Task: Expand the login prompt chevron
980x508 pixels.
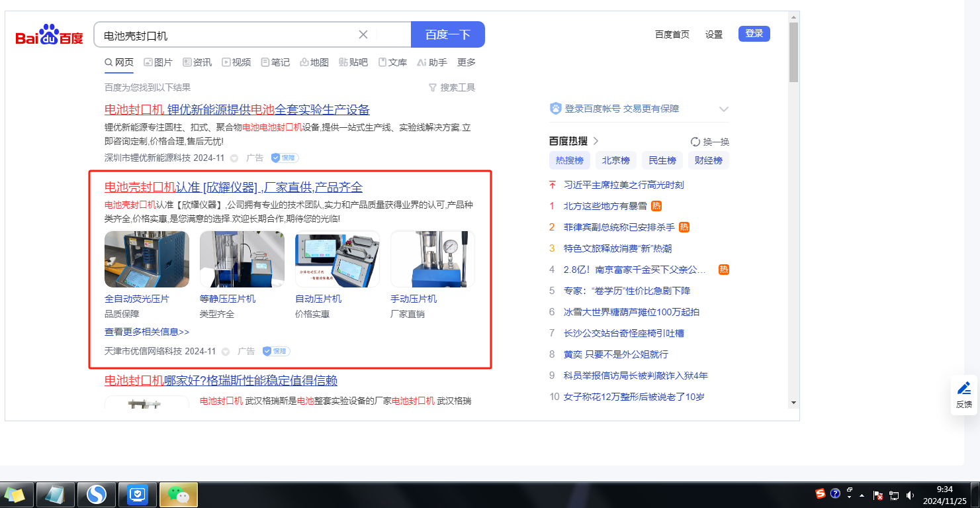Action: click(724, 109)
